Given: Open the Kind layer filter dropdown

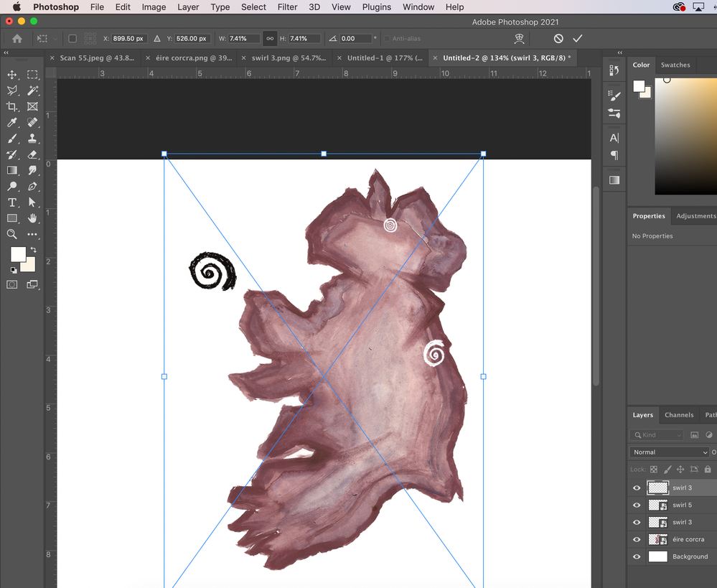Looking at the screenshot, I should tap(657, 434).
